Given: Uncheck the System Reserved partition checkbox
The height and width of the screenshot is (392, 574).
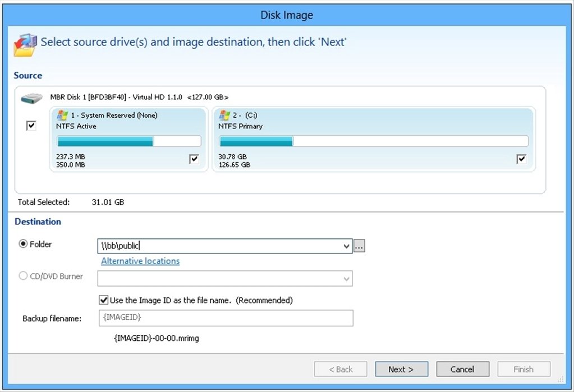Looking at the screenshot, I should [x=194, y=159].
